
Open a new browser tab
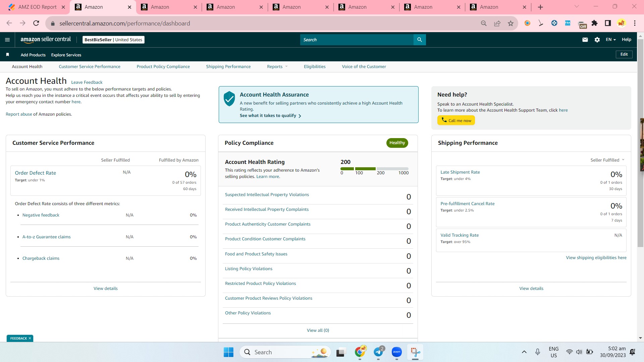tap(540, 7)
